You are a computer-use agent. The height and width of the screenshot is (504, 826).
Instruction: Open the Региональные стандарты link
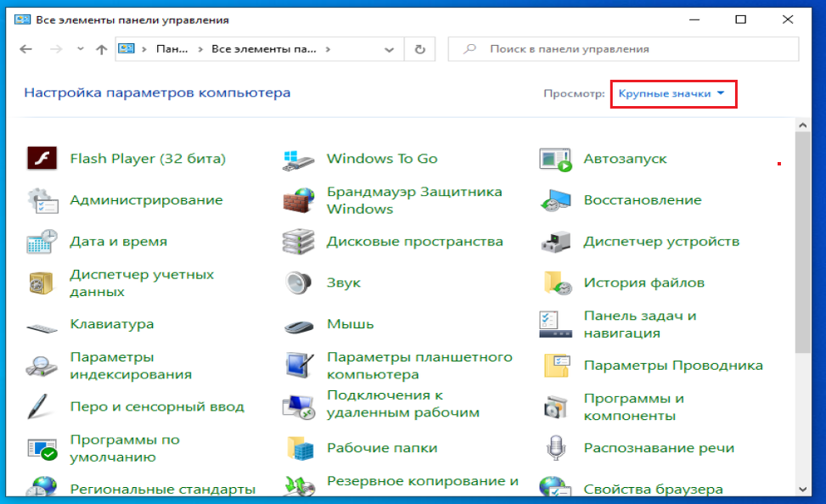click(x=162, y=490)
